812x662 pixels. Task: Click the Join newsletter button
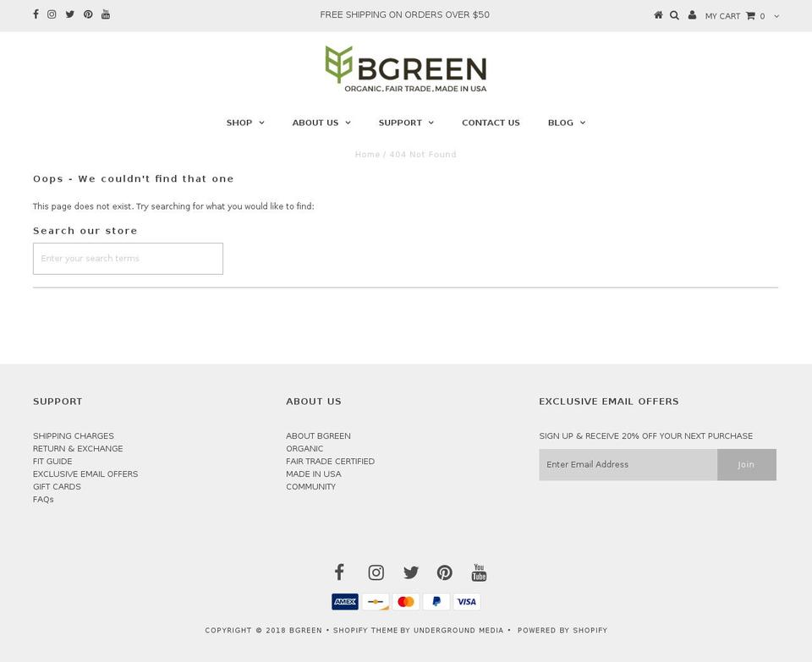pos(746,465)
